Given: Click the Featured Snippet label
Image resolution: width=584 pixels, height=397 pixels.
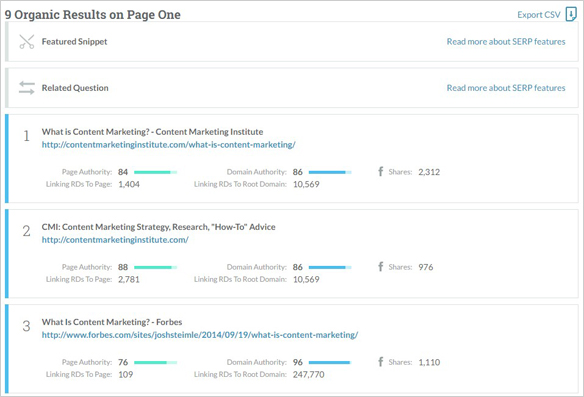Looking at the screenshot, I should [x=74, y=42].
